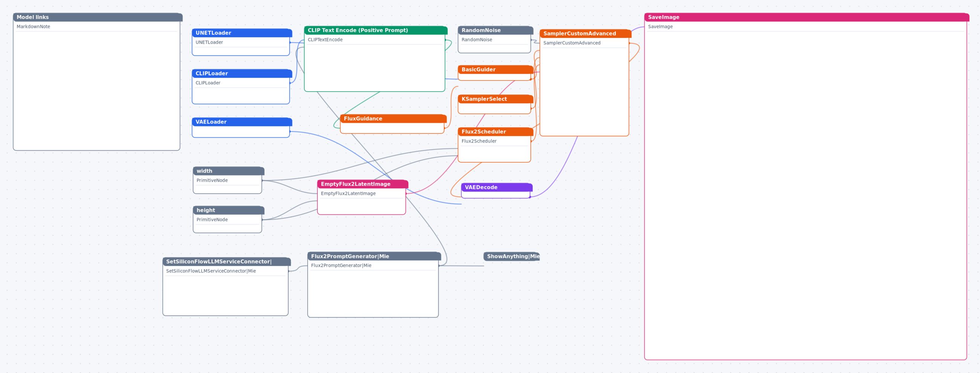Image resolution: width=980 pixels, height=373 pixels.
Task: Click the CLIP Text Encode (Positive Prompt) header
Action: pos(375,31)
